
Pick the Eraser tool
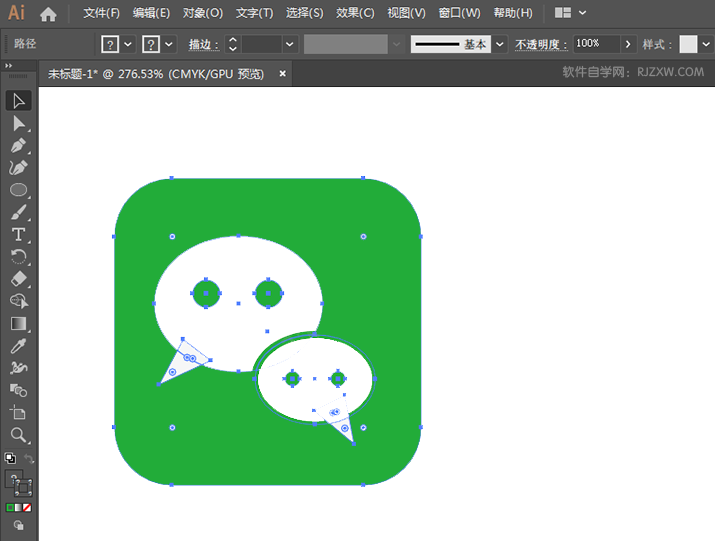tap(18, 279)
